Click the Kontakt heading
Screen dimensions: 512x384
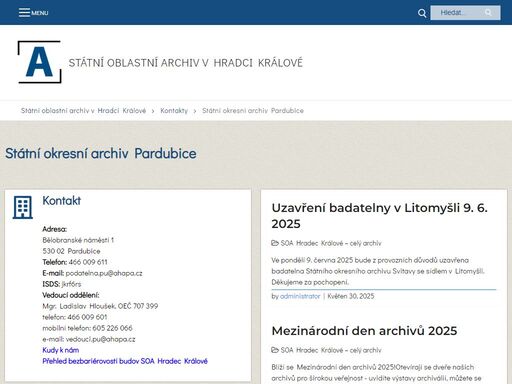pyautogui.click(x=62, y=201)
